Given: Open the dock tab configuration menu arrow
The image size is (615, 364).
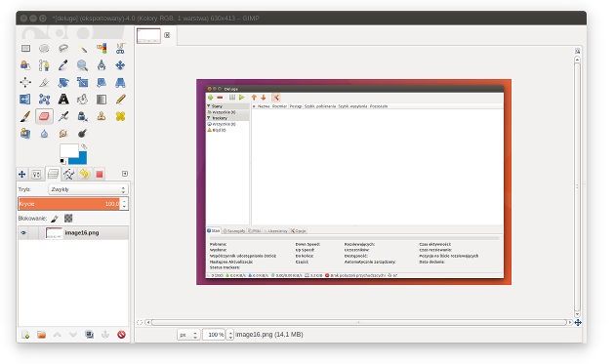Looking at the screenshot, I should (x=125, y=174).
